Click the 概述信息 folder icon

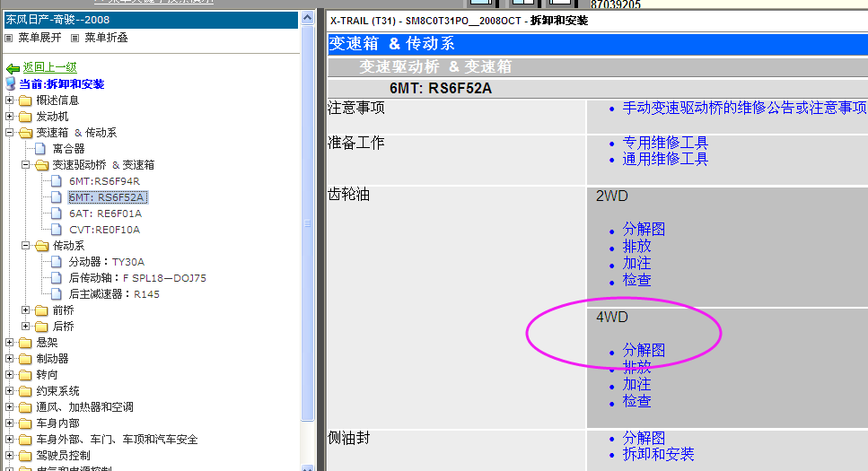pyautogui.click(x=25, y=100)
